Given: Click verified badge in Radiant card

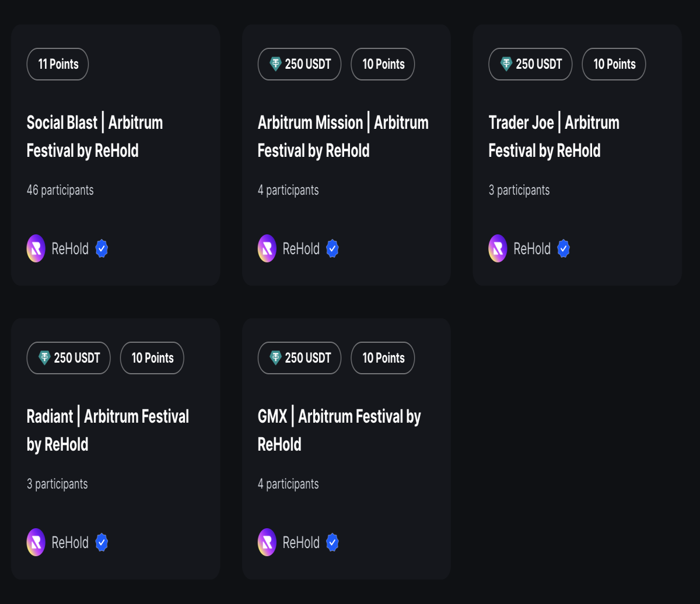Looking at the screenshot, I should (x=101, y=542).
